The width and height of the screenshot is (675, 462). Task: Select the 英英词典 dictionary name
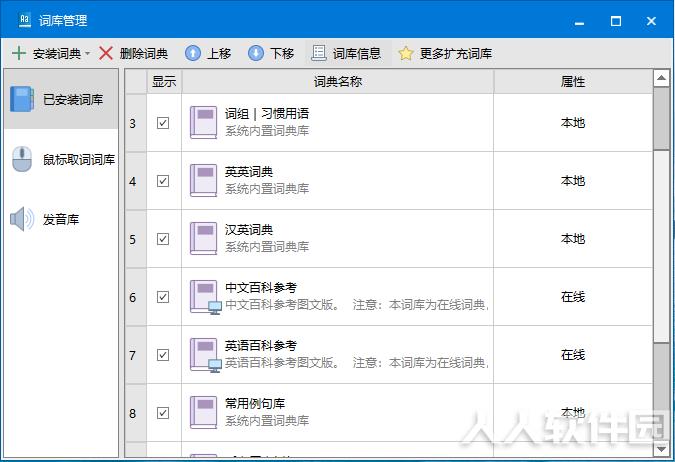(x=249, y=172)
